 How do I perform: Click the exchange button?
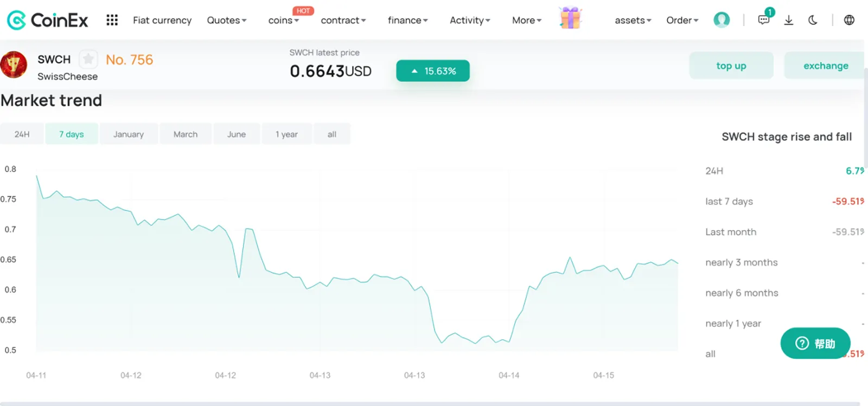click(x=825, y=66)
